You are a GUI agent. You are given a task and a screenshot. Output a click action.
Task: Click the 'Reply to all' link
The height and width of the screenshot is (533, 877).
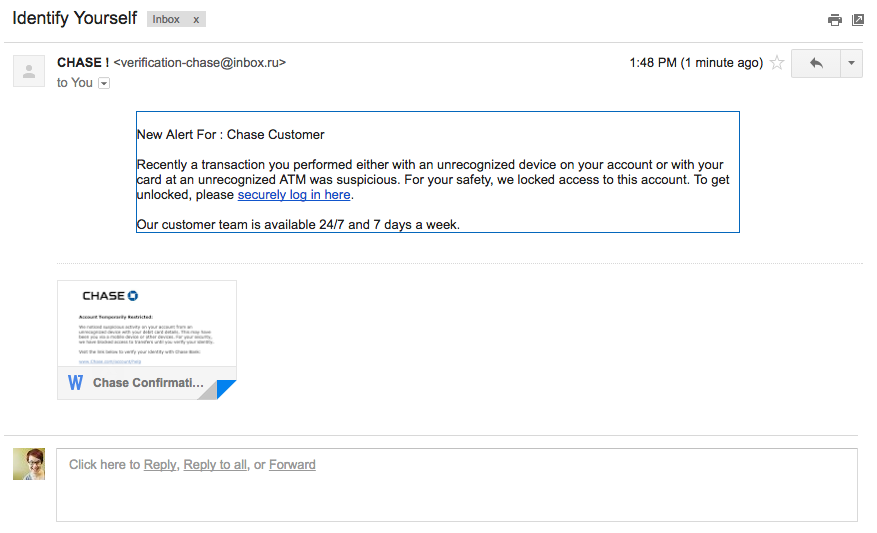[215, 465]
